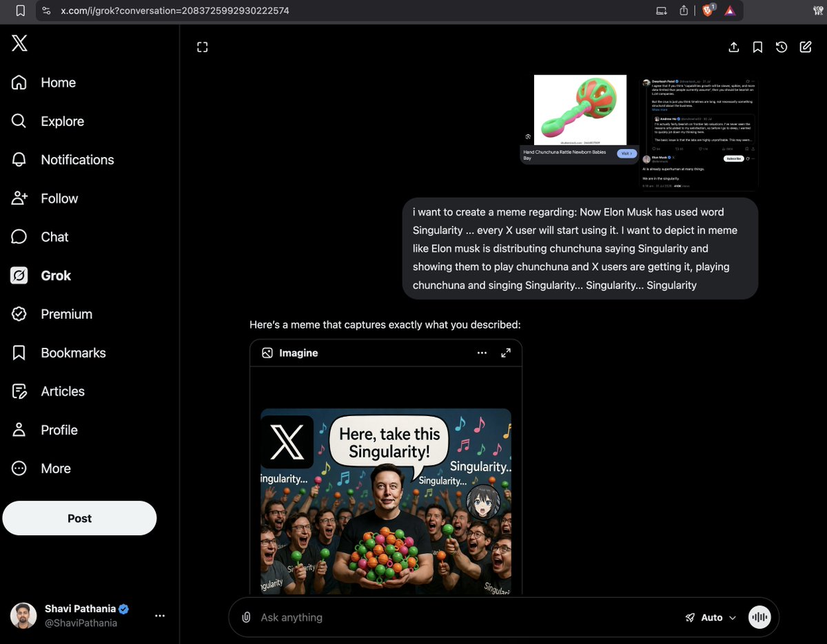Screen dimensions: 827x644
Task: Bookmark this Grok conversation
Action: [757, 47]
